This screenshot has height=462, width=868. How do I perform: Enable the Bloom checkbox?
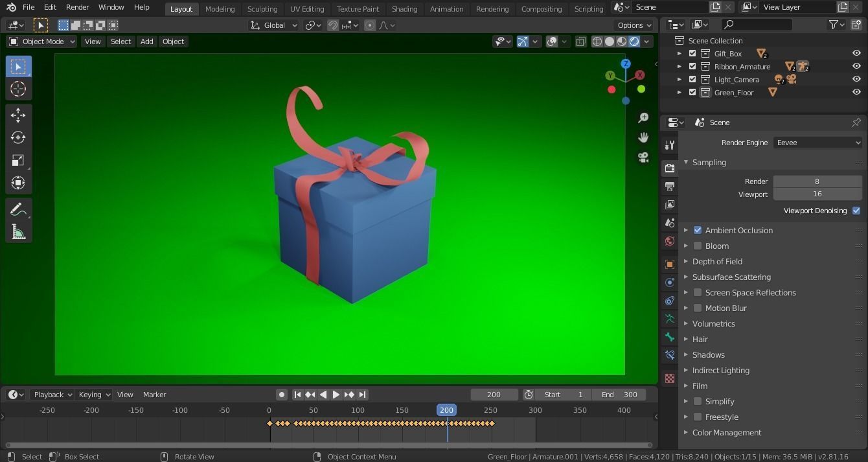click(698, 246)
